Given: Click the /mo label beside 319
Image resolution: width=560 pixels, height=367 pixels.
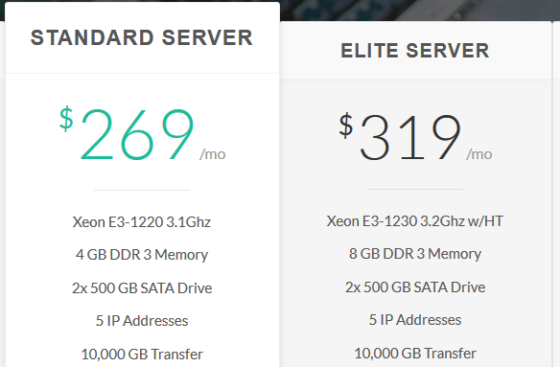Looking at the screenshot, I should pyautogui.click(x=479, y=154).
